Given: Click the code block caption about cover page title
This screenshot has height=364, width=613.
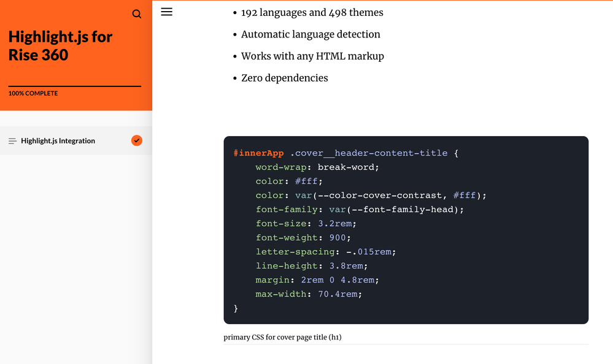Looking at the screenshot, I should 282,337.
